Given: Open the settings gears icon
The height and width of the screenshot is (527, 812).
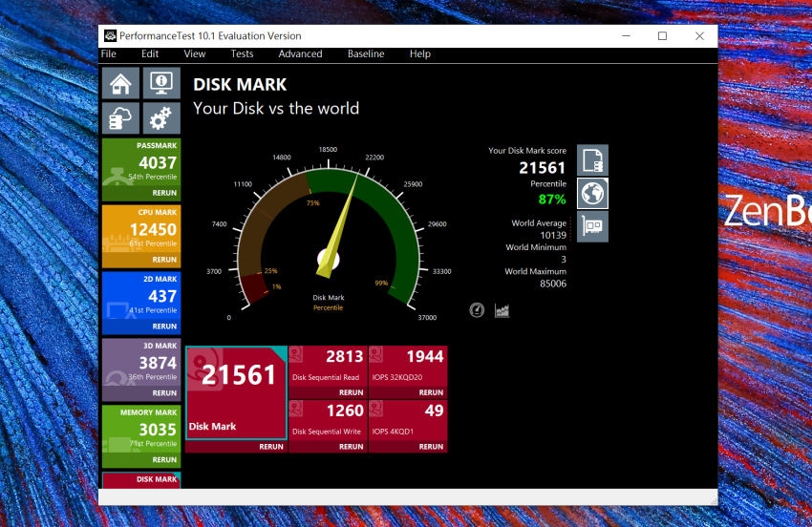Looking at the screenshot, I should 161,118.
